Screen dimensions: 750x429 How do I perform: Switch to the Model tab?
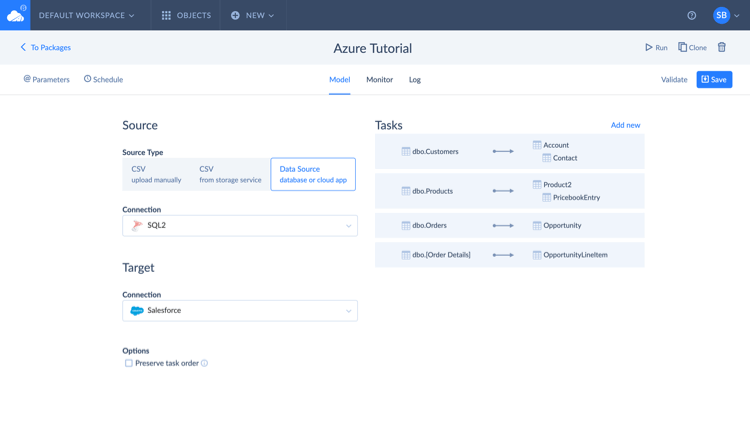coord(340,79)
